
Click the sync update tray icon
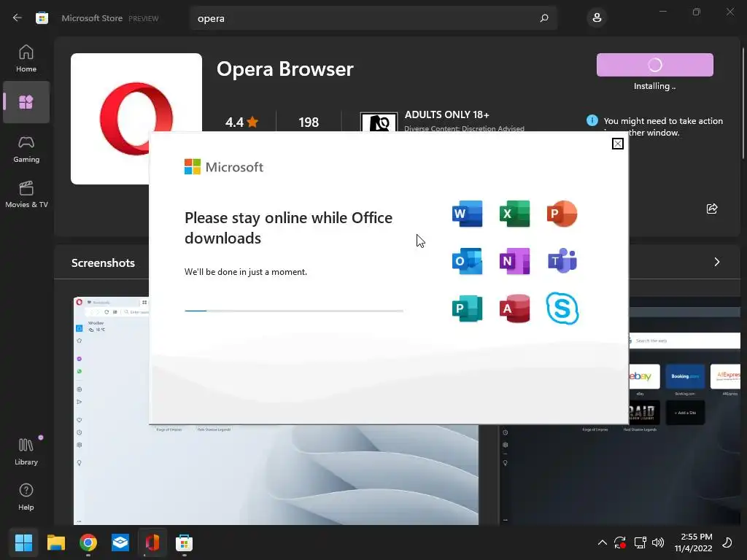click(x=620, y=542)
